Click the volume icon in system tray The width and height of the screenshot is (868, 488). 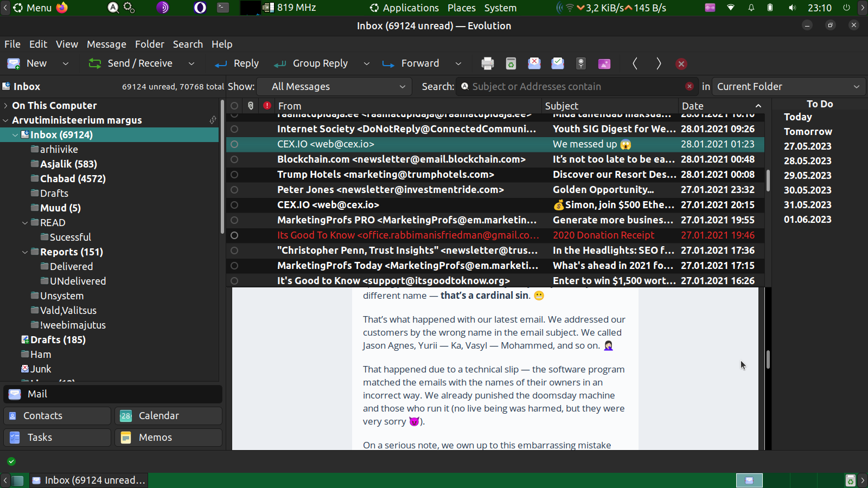[793, 8]
